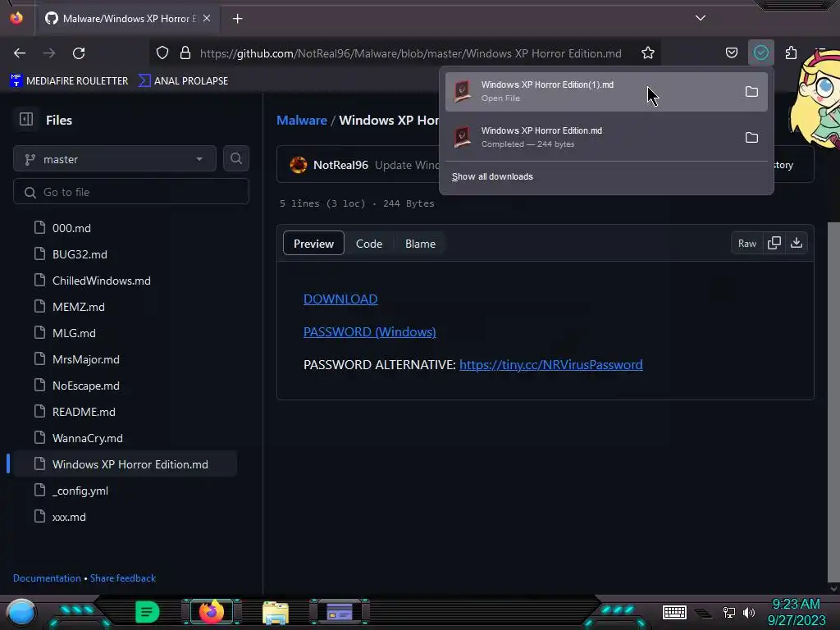This screenshot has height=630, width=840.
Task: Open MLG.md in the file tree
Action: 74,333
